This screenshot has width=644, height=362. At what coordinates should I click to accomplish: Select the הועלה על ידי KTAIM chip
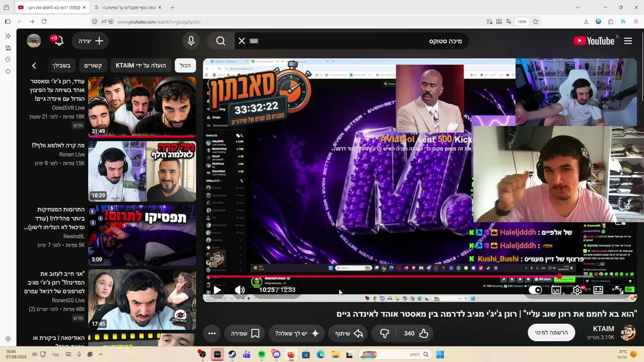(x=141, y=65)
